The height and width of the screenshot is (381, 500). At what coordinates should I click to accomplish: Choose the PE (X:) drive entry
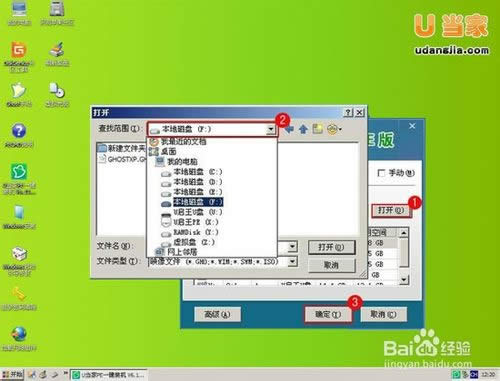(x=190, y=222)
